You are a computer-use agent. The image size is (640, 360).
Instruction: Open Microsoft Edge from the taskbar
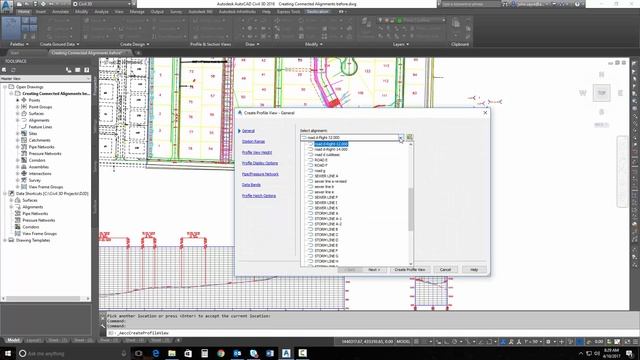pos(156,353)
